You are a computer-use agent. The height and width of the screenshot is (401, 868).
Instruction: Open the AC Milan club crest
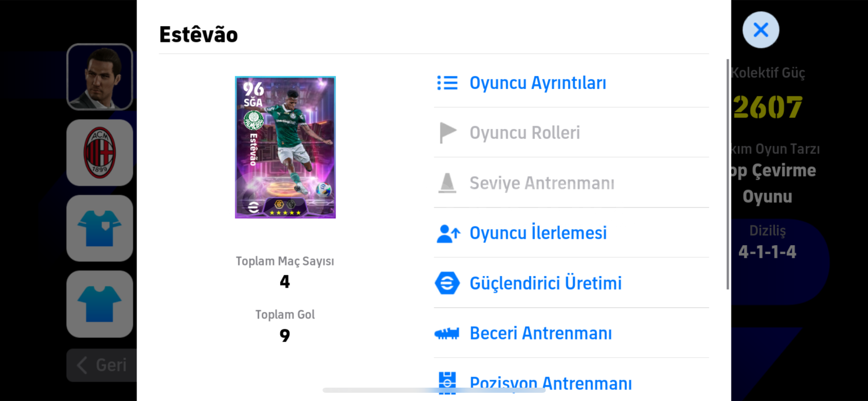tap(100, 153)
